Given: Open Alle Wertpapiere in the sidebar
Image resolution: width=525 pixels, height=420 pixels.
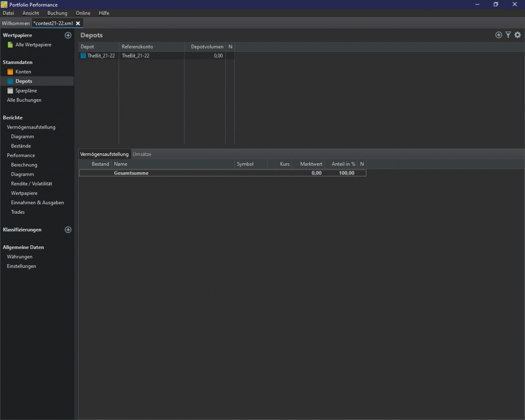Looking at the screenshot, I should 33,45.
